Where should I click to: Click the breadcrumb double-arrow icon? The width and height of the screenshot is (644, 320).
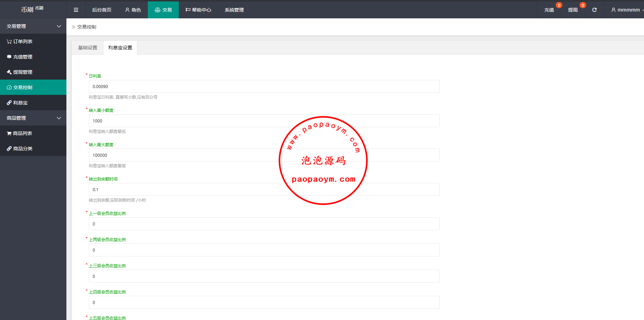[73, 27]
